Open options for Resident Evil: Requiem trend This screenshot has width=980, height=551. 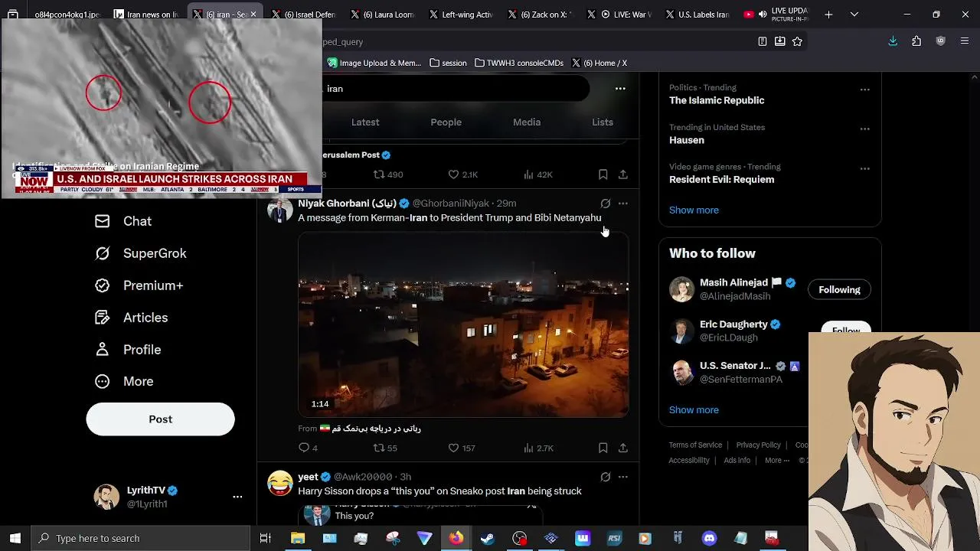click(x=864, y=169)
